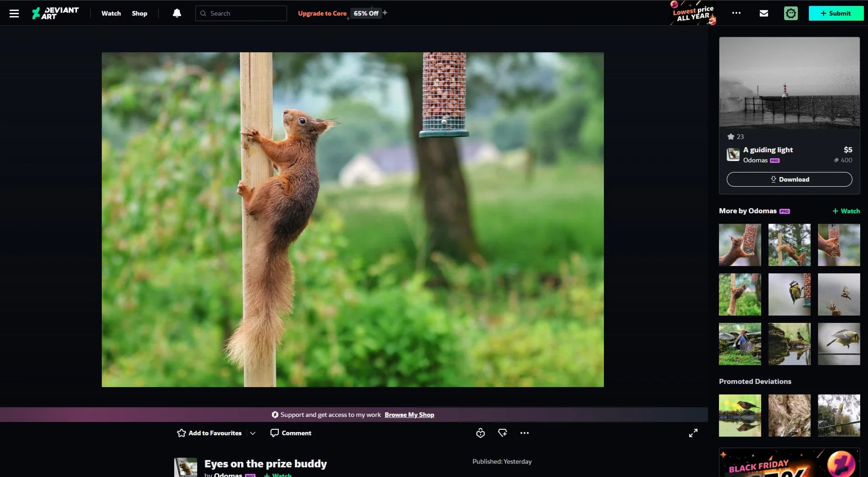Open more actions menu below the deviation
This screenshot has height=477, width=868.
[x=524, y=433]
